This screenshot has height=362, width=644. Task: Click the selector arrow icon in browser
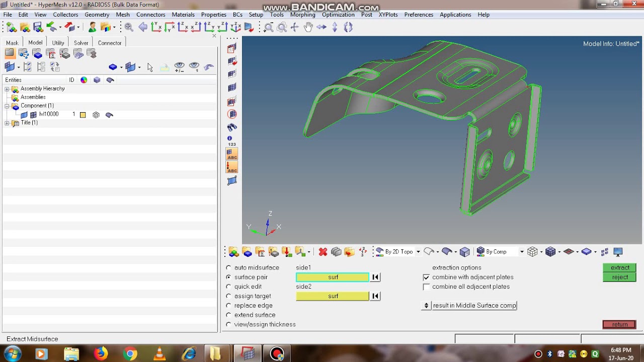point(150,67)
